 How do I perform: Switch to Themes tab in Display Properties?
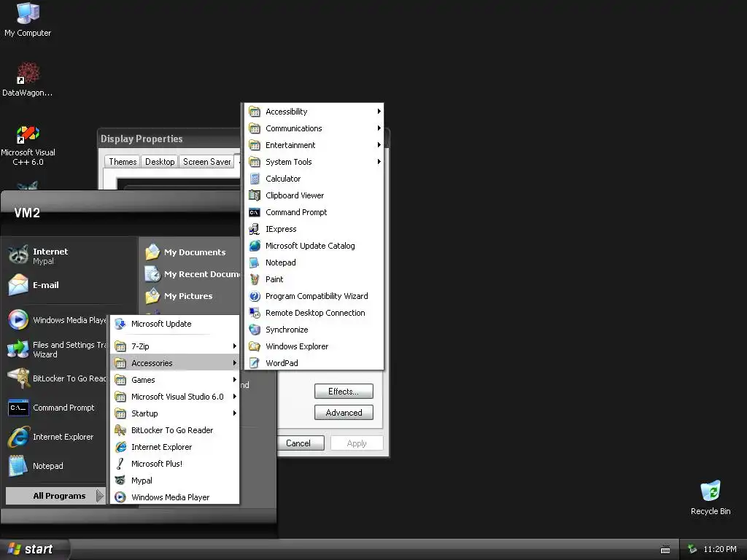pyautogui.click(x=123, y=162)
